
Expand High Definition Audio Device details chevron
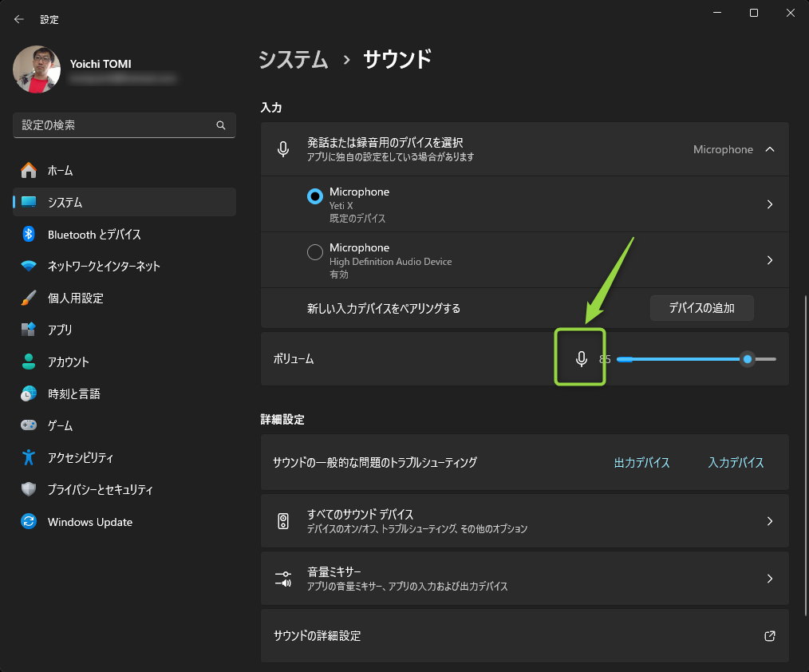[769, 260]
